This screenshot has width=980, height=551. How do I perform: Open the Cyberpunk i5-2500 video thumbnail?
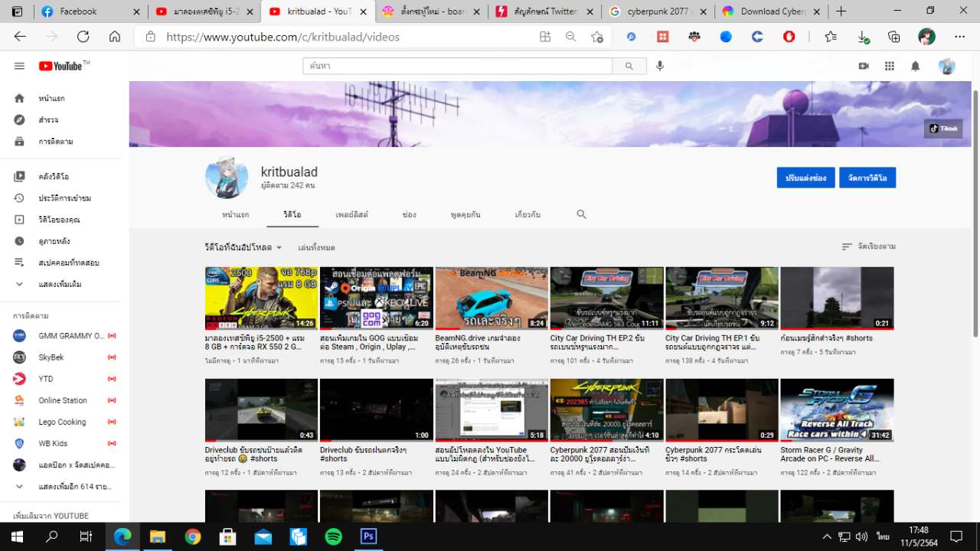coord(261,298)
